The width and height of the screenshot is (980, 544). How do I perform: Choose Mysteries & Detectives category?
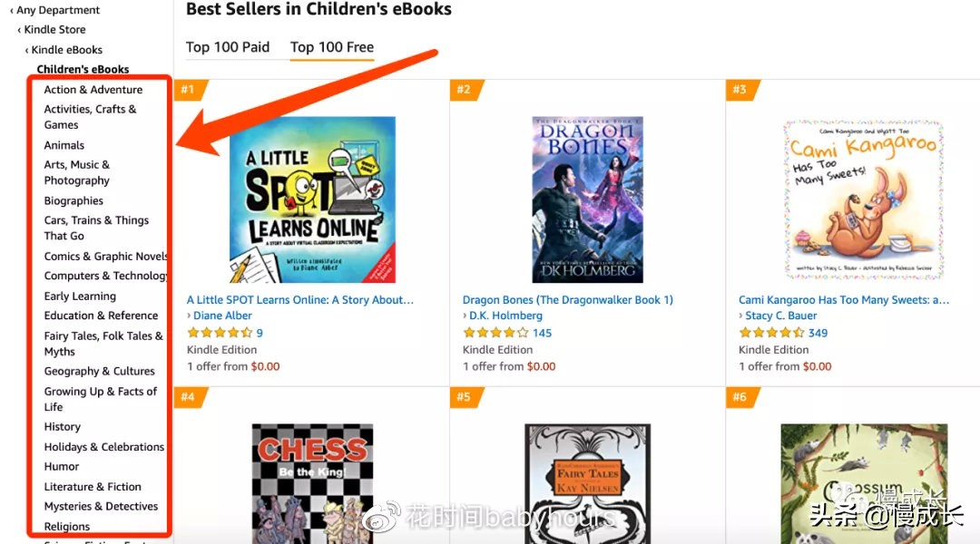(x=101, y=506)
